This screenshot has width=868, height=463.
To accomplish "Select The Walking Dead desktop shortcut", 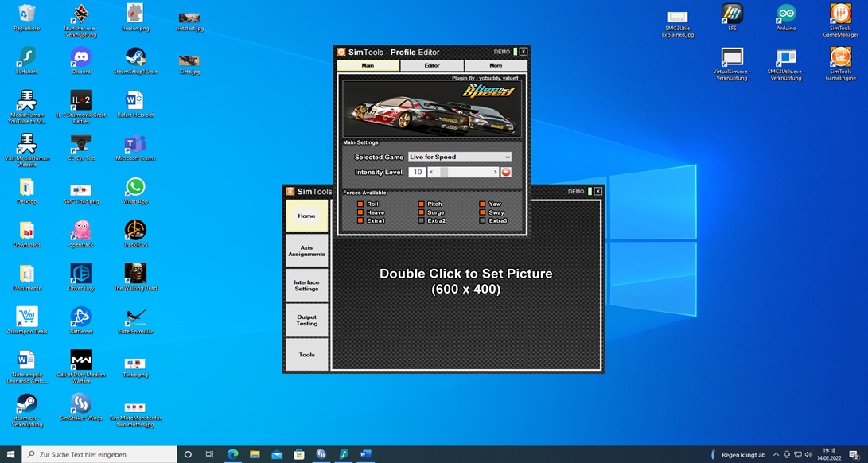I will point(135,277).
